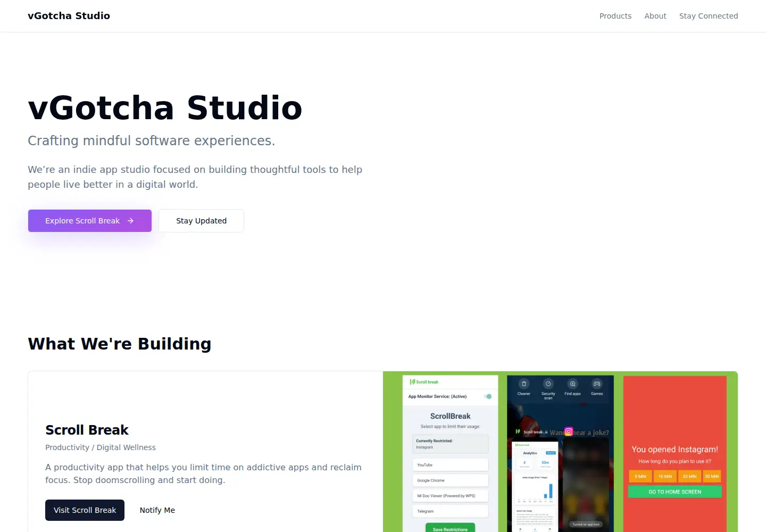The image size is (766, 532).
Task: Click the 'What We're Building' heading
Action: point(120,344)
